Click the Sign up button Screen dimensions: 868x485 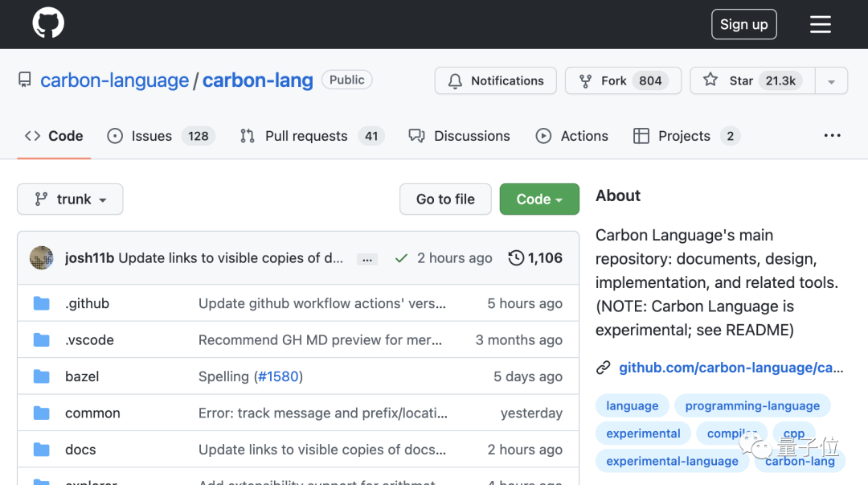[743, 24]
